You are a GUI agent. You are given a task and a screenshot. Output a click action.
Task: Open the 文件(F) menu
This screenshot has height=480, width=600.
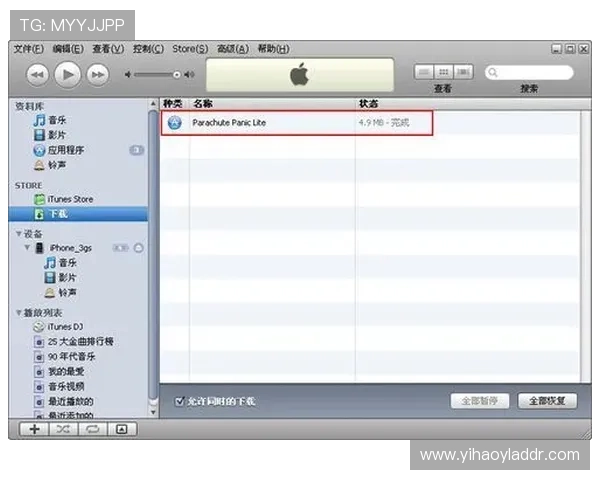coord(28,49)
